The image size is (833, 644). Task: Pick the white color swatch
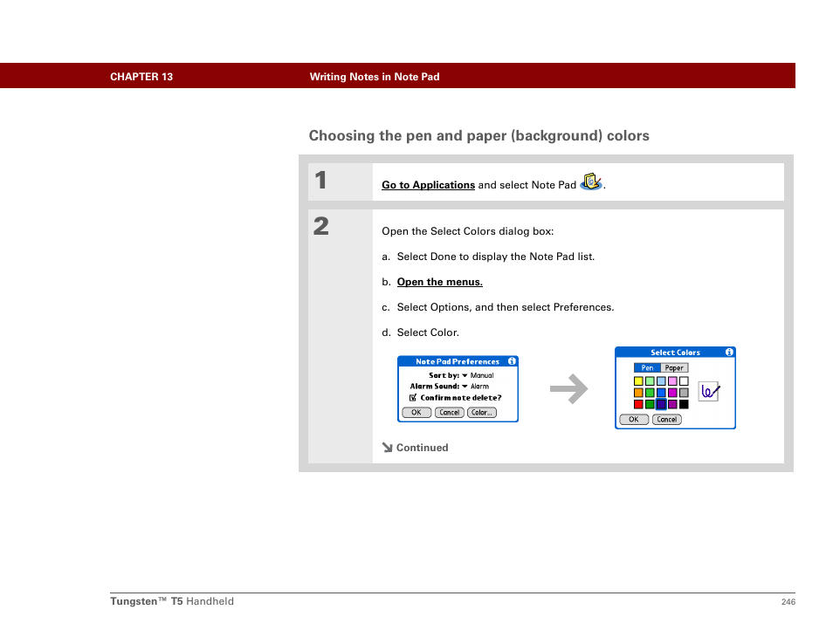684,381
